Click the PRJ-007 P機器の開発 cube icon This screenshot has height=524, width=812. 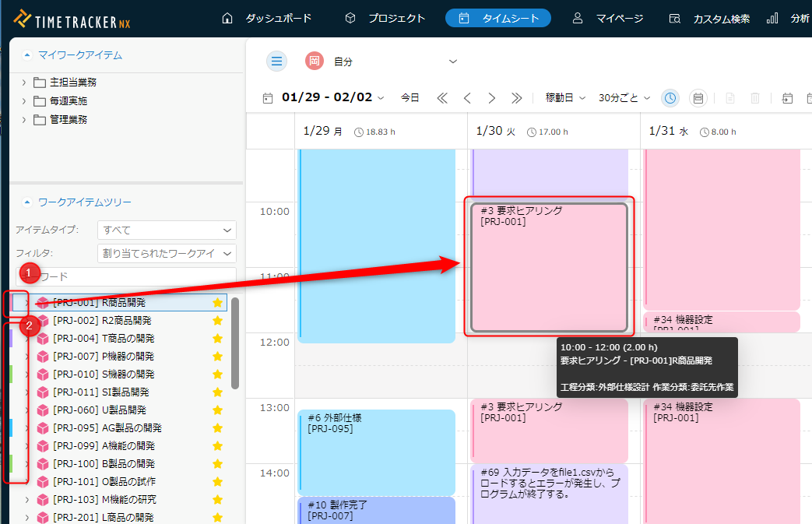(43, 357)
